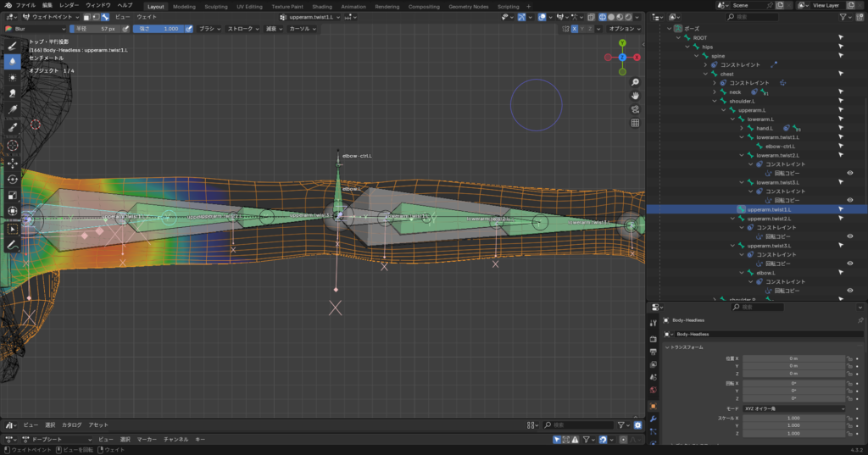Viewport: 868px width, 455px height.
Task: Toggle X axis mirror symmetry button
Action: [x=575, y=29]
